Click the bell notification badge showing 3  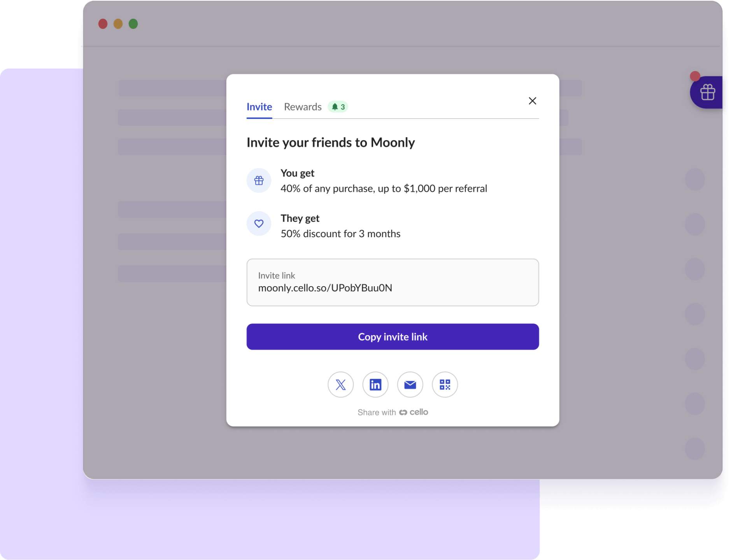click(x=338, y=107)
